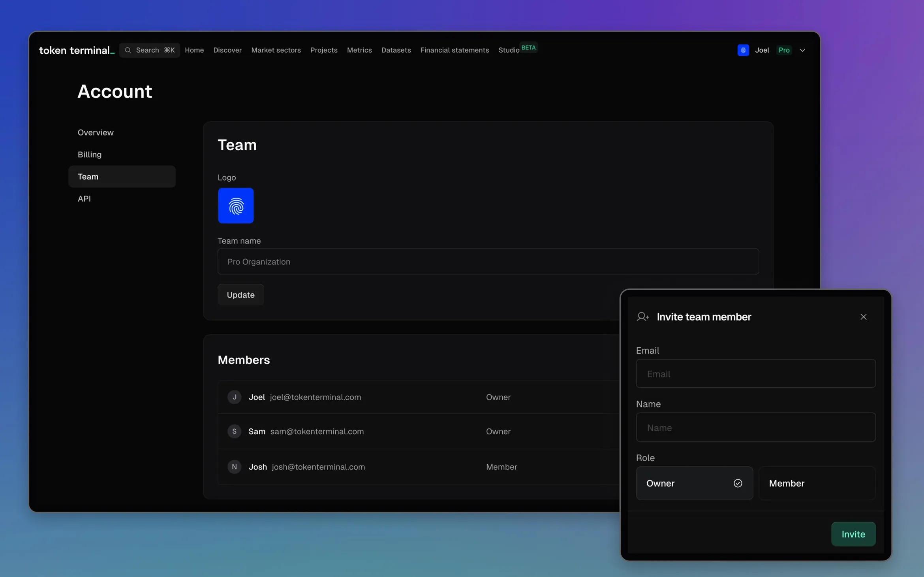Open Market sectors in navigation
Image resolution: width=924 pixels, height=577 pixels.
276,50
